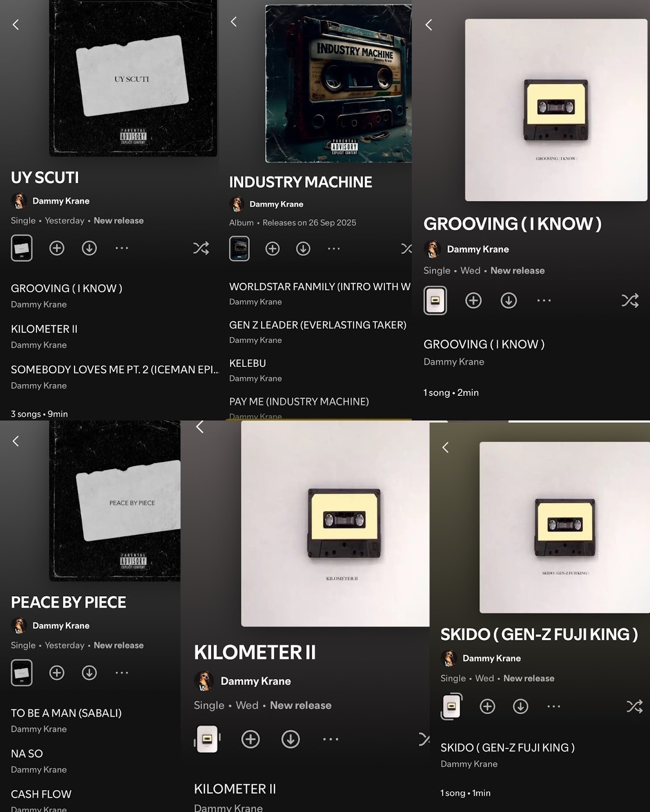Toggle shuffle for UY SCUTI
650x812 pixels.
(201, 248)
